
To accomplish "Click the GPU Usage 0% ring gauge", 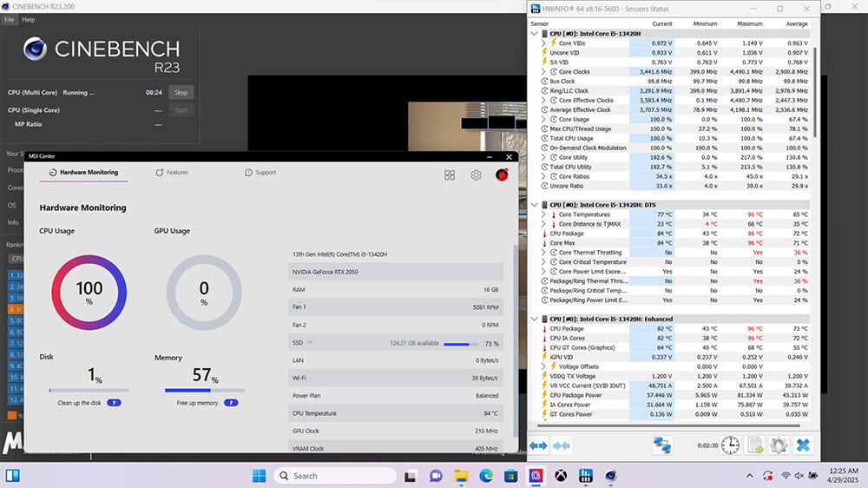I will (204, 293).
